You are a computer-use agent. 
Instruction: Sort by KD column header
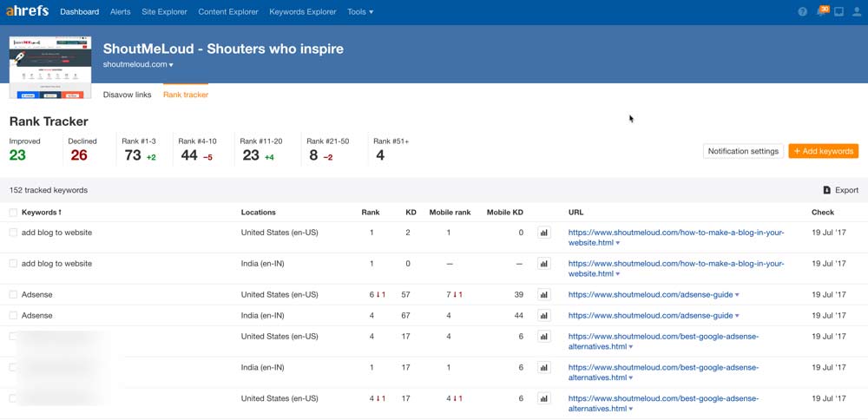[411, 213]
